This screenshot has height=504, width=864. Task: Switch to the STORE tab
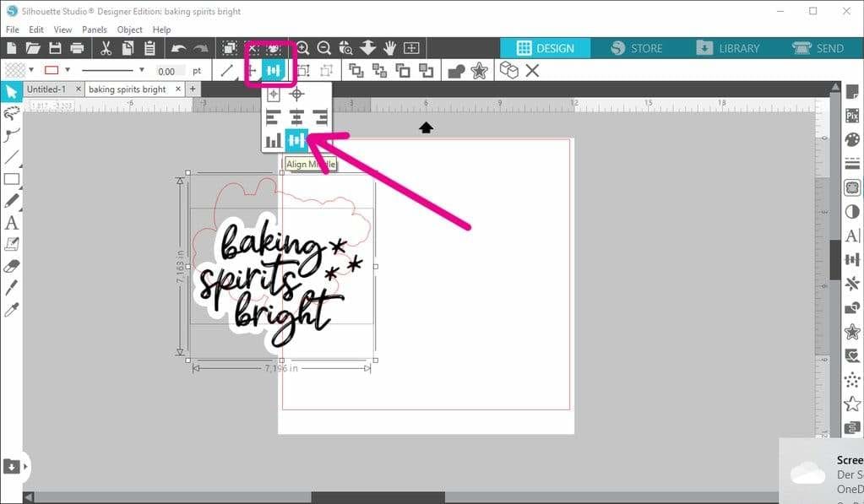637,48
